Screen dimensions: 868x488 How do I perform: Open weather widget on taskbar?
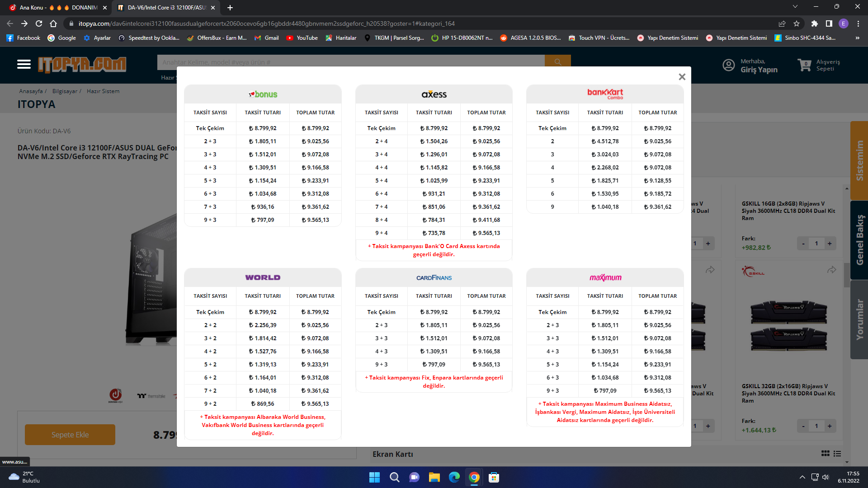point(24,477)
